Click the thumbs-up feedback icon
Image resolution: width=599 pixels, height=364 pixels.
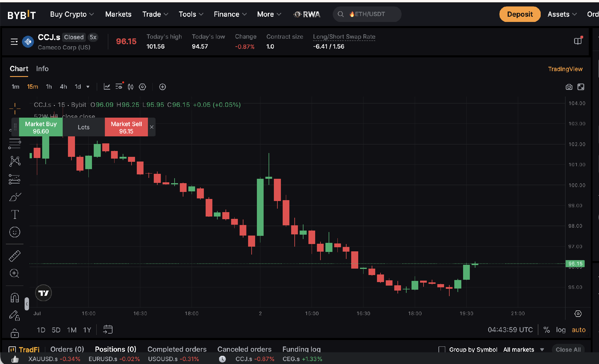15,359
